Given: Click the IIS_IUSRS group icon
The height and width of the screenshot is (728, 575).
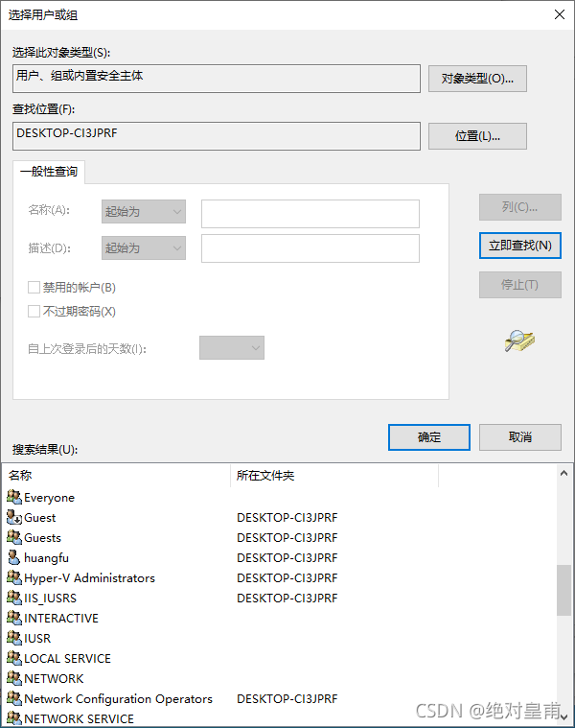Looking at the screenshot, I should [14, 598].
